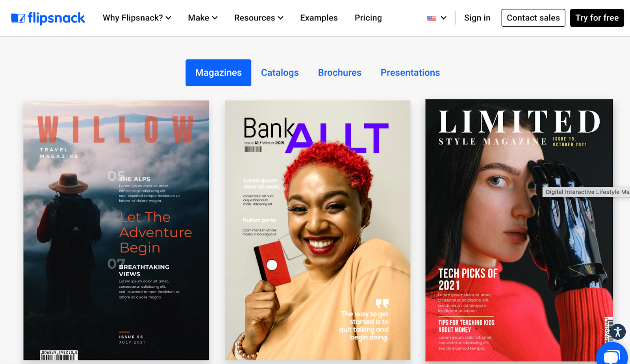Click the Sign in link
Screen dimensions: 630x364
click(x=477, y=18)
